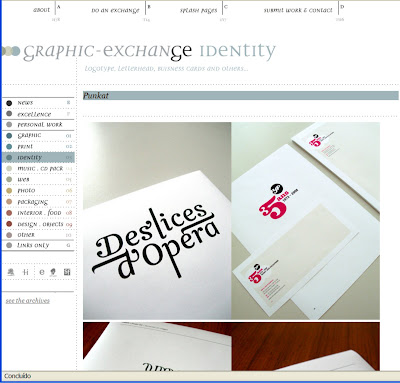400x383 pixels.
Task: Click the "identity" page title text
Action: [x=237, y=51]
